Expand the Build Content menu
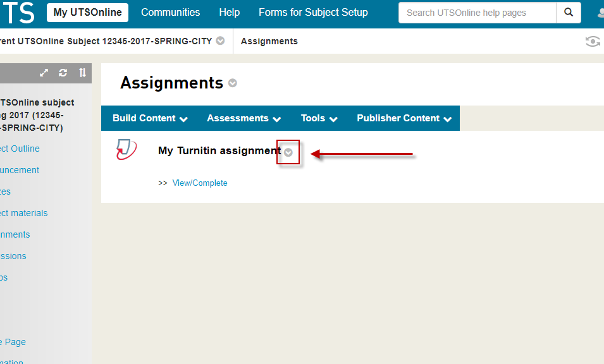This screenshot has height=364, width=604. coord(150,118)
